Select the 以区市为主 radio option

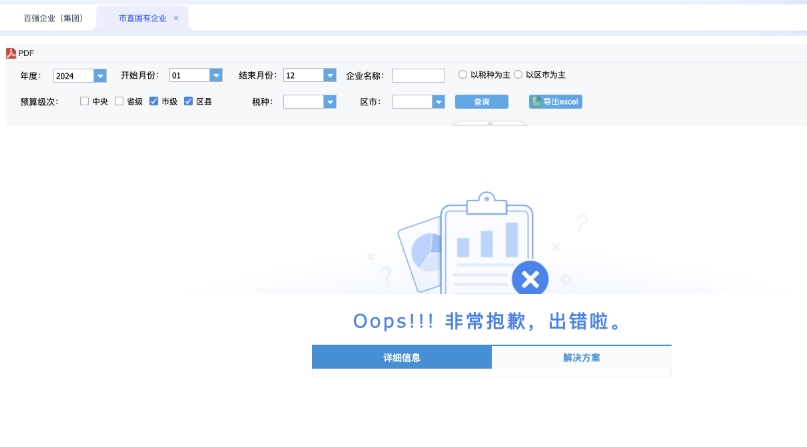(518, 74)
